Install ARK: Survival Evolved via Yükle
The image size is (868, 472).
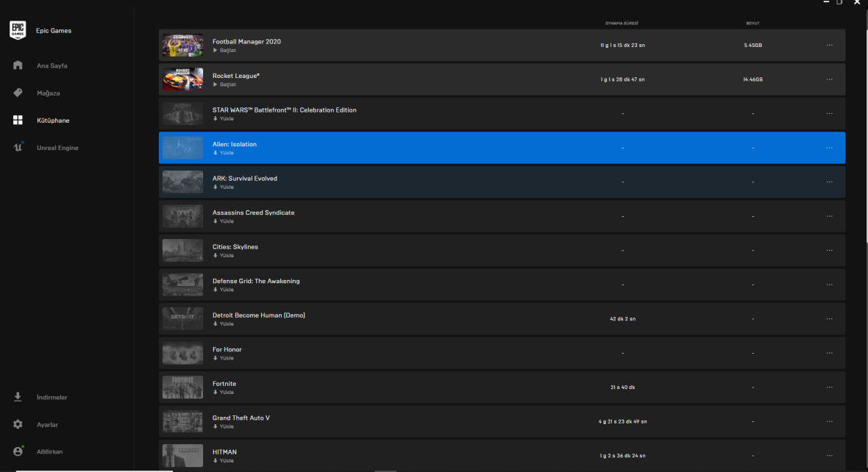click(224, 187)
